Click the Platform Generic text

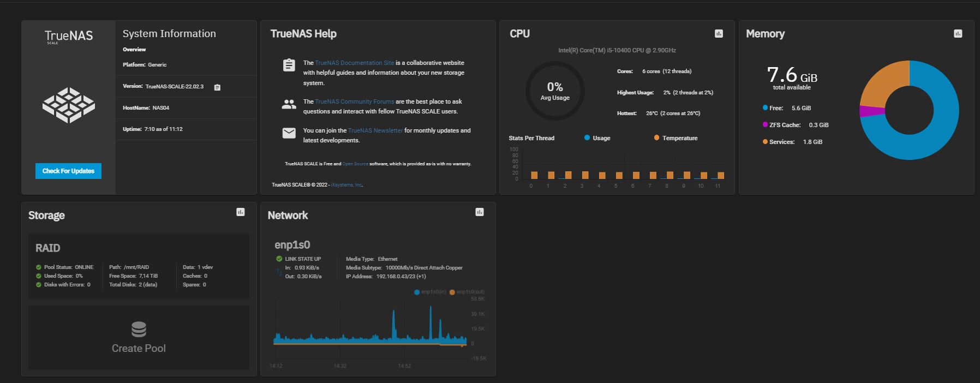[145, 65]
